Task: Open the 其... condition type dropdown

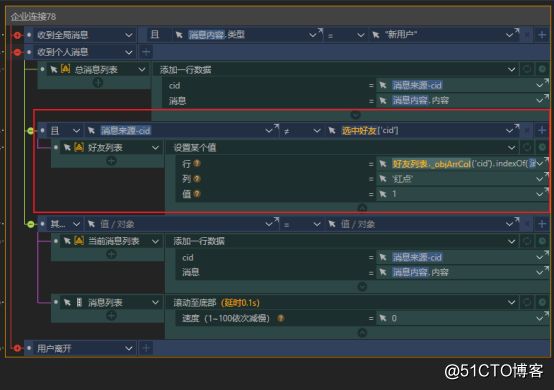Action: coord(76,224)
